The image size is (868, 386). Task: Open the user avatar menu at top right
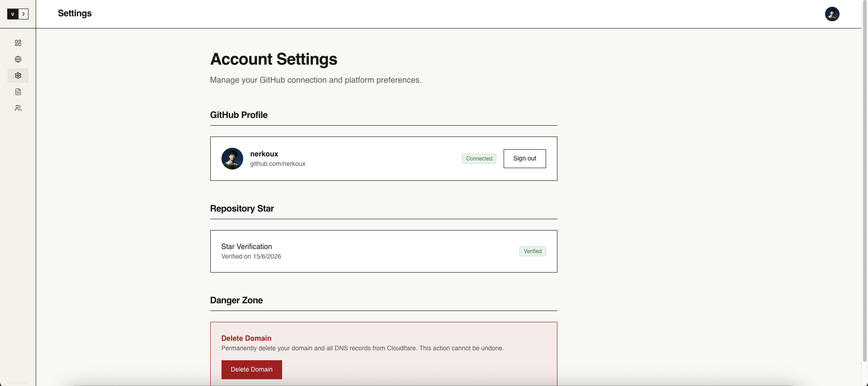pos(832,14)
